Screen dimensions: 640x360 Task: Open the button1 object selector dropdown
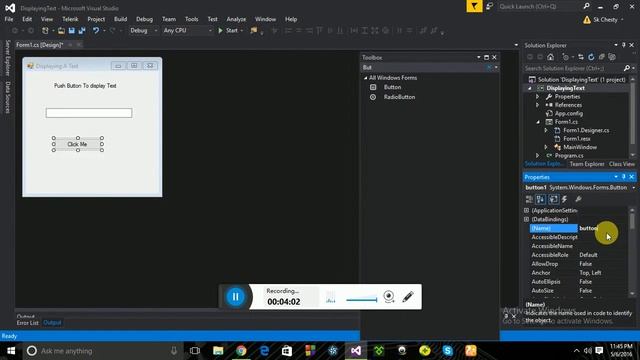pyautogui.click(x=633, y=188)
